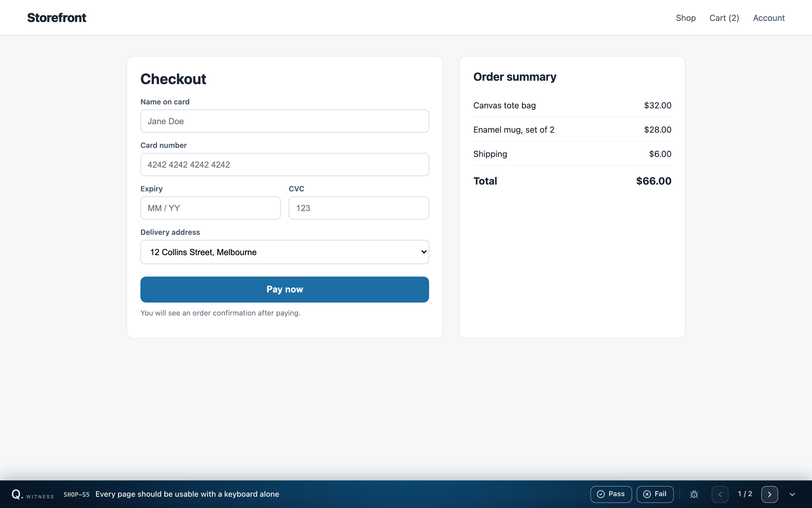This screenshot has height=508, width=812.
Task: Click the SHOP-S5 test ID label
Action: [76, 494]
